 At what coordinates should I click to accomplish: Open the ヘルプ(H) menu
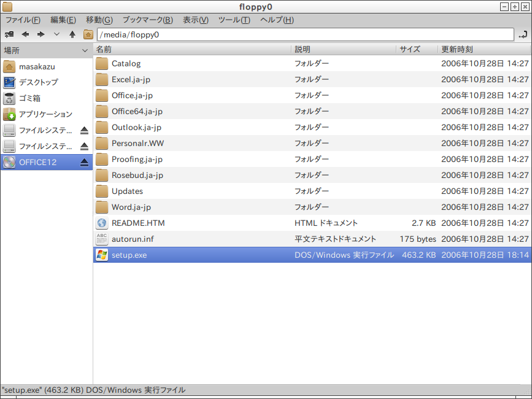click(x=277, y=20)
